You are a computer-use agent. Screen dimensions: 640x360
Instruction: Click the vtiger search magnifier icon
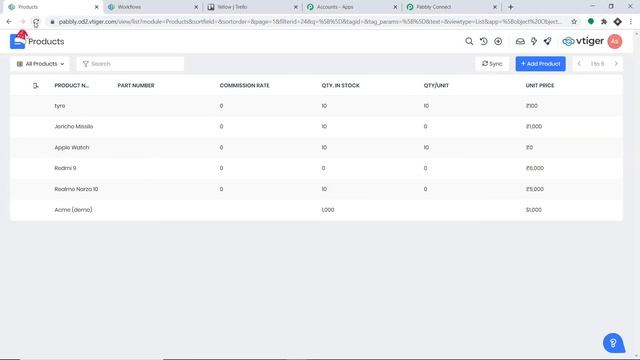pos(469,41)
